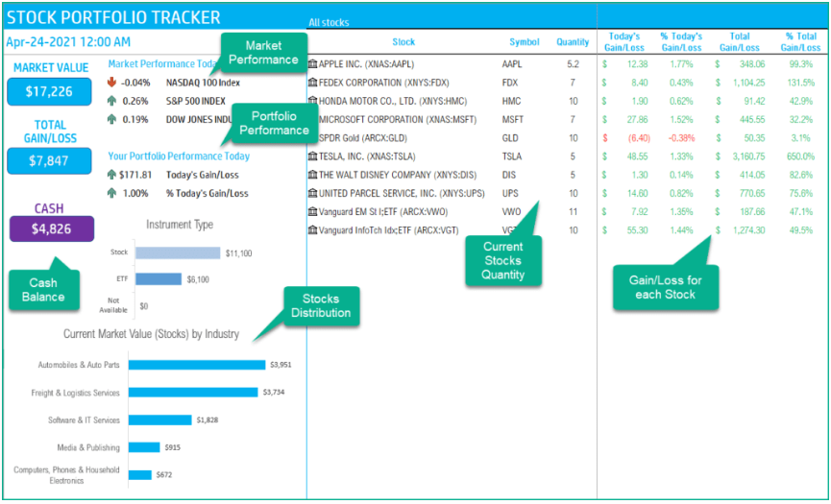The height and width of the screenshot is (504, 831).
Task: Click the Stock bar in Instrument Type chart
Action: (x=178, y=252)
